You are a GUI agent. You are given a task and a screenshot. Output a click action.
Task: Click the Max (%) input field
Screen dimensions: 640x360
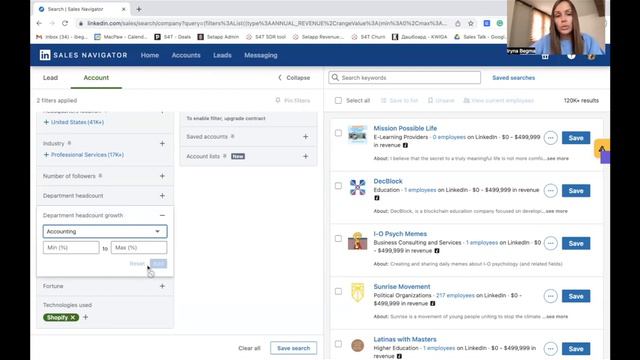[x=139, y=247]
